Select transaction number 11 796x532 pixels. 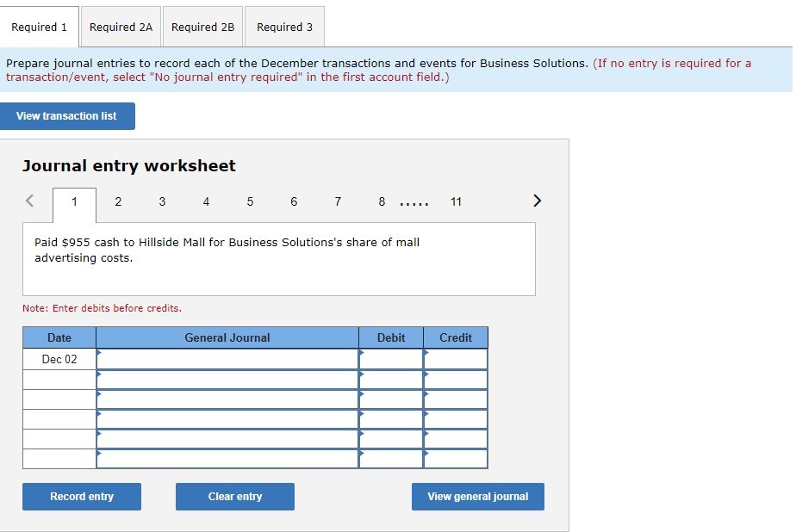click(456, 201)
